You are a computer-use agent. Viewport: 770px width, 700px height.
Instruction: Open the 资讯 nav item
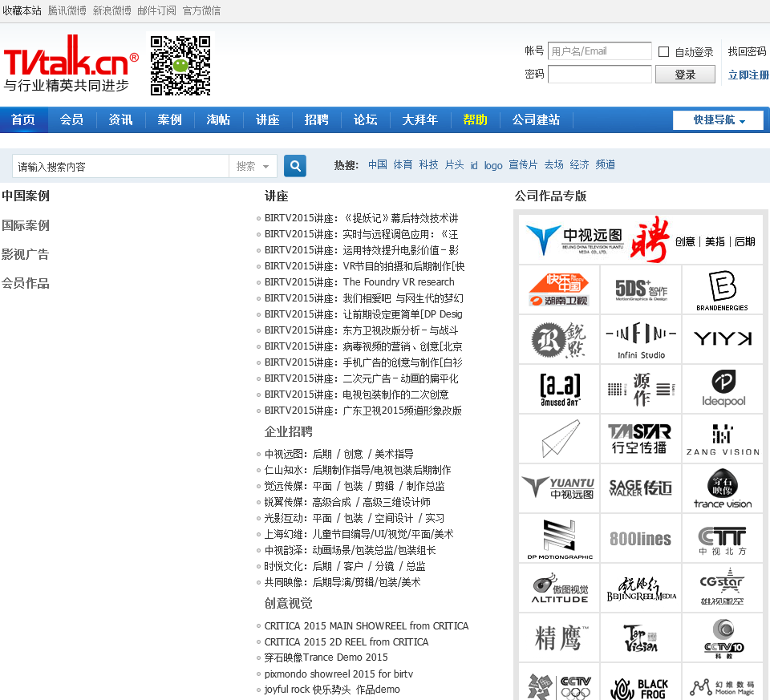pyautogui.click(x=121, y=119)
